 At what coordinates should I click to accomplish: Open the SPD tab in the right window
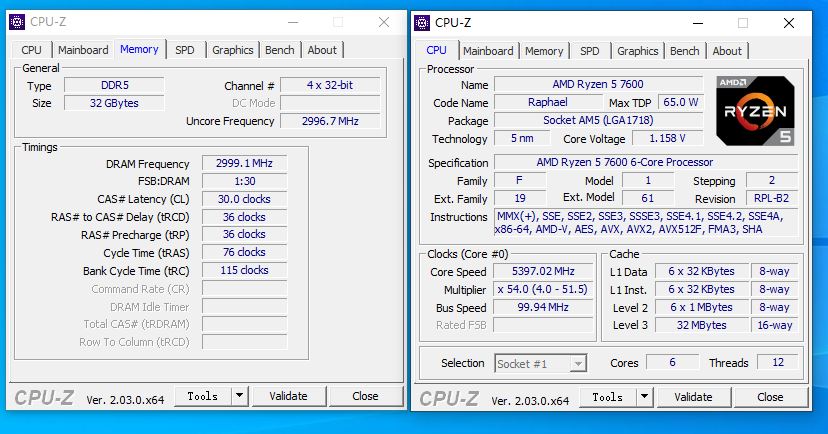590,51
